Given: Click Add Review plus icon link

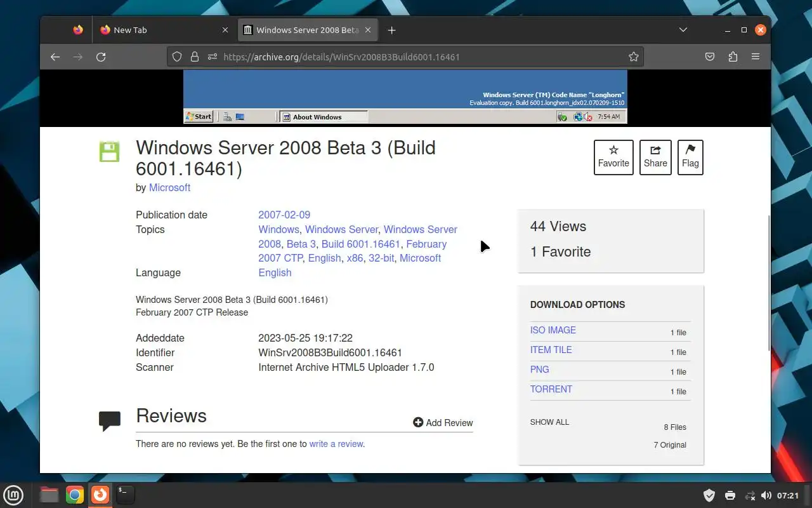Looking at the screenshot, I should (x=443, y=422).
